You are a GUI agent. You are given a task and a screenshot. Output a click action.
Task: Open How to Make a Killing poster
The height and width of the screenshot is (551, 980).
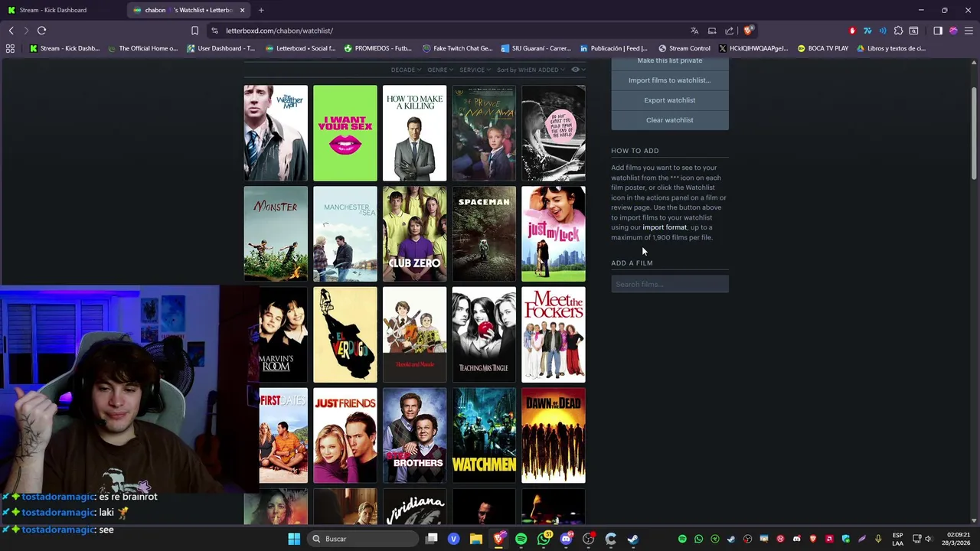pyautogui.click(x=414, y=133)
